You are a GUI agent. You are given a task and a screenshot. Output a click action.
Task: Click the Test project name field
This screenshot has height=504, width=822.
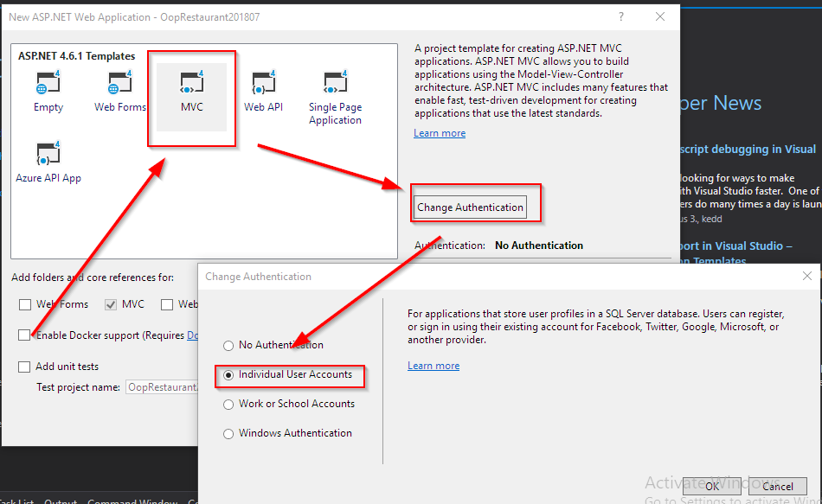[x=162, y=387]
